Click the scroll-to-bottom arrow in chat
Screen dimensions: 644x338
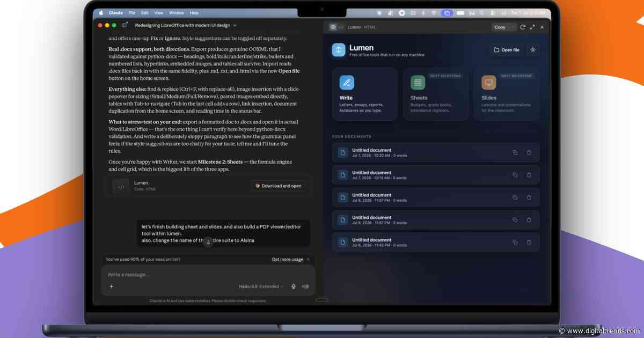pos(208,242)
